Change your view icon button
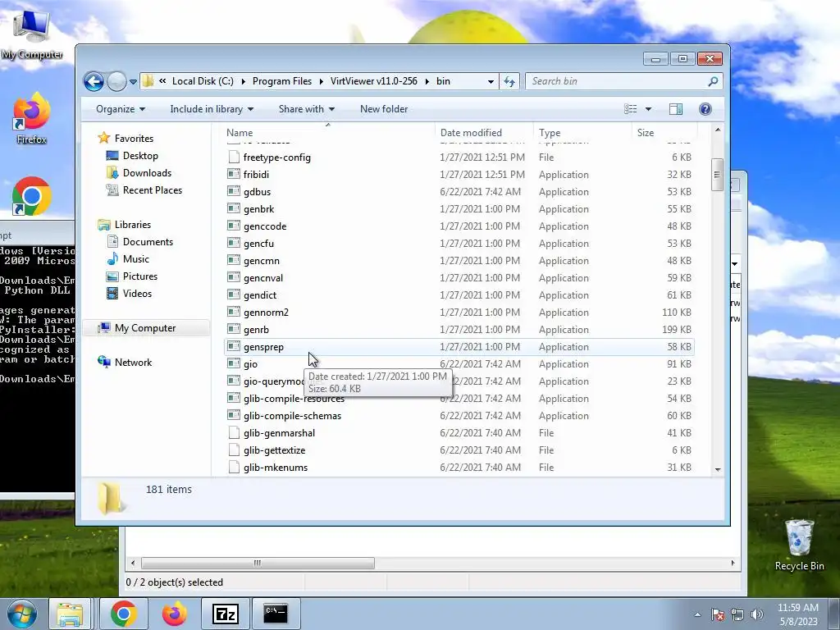The height and width of the screenshot is (630, 840). 631,109
